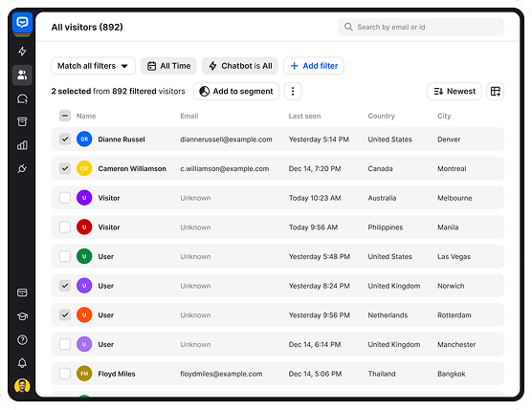Open the help question mark icon

click(x=22, y=340)
